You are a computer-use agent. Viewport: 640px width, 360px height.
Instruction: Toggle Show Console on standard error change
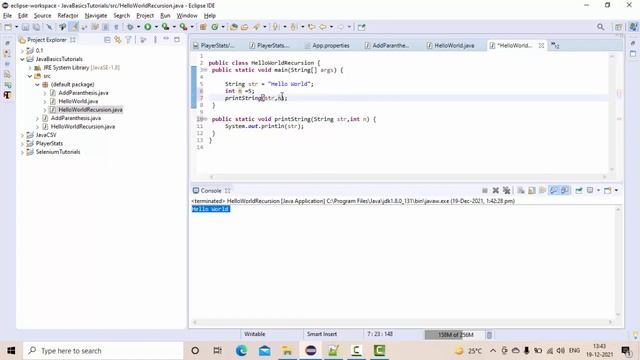click(565, 191)
